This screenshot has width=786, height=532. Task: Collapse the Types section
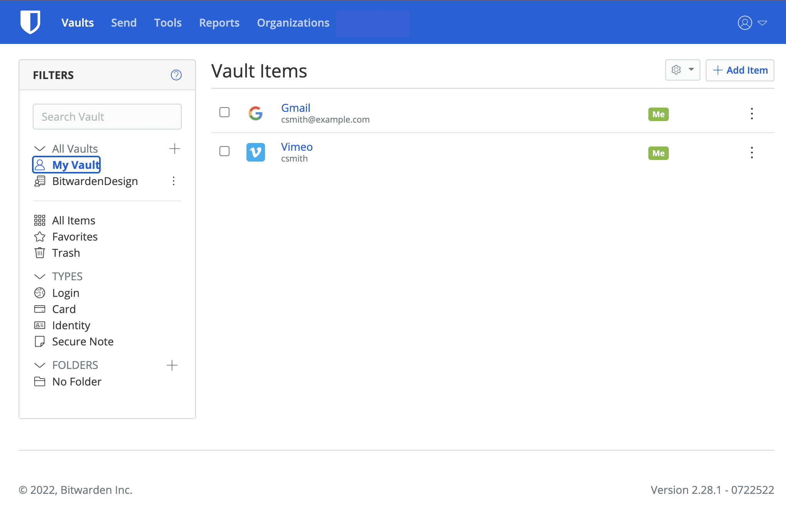pyautogui.click(x=40, y=276)
